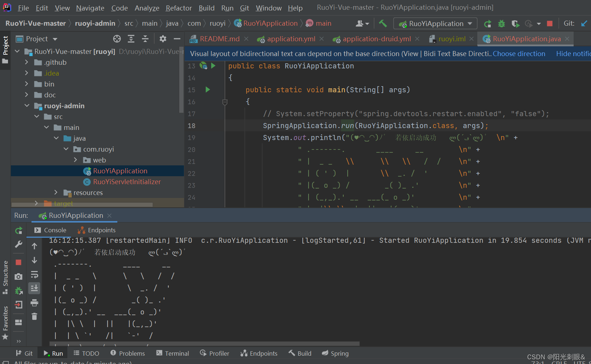Open the Spring tool window
The height and width of the screenshot is (364, 591).
[335, 354]
